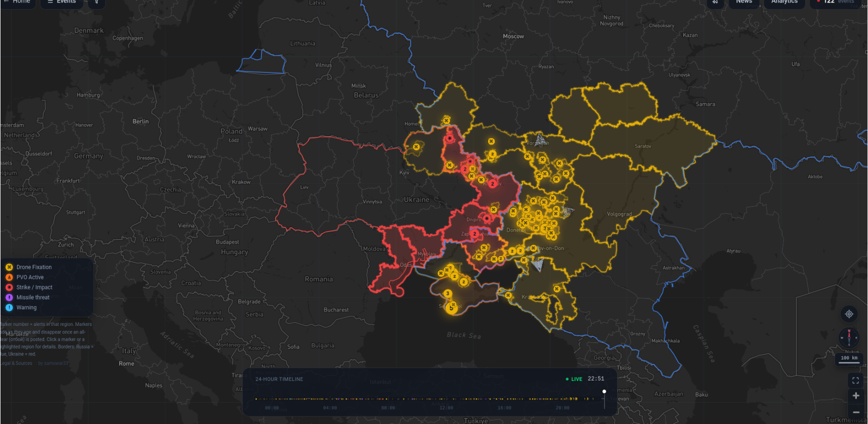Click the PVO Active legend icon

9,277
